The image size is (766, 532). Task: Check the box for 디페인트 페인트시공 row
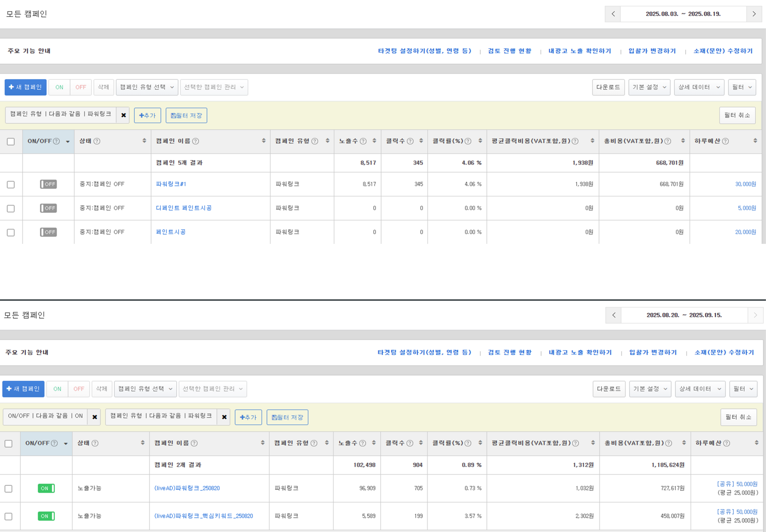[11, 209]
